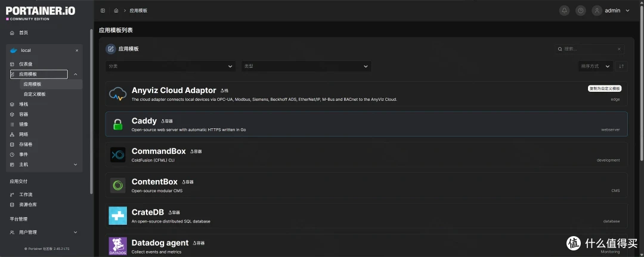Click the 存储卷 database icon
The width and height of the screenshot is (644, 257).
tap(12, 144)
